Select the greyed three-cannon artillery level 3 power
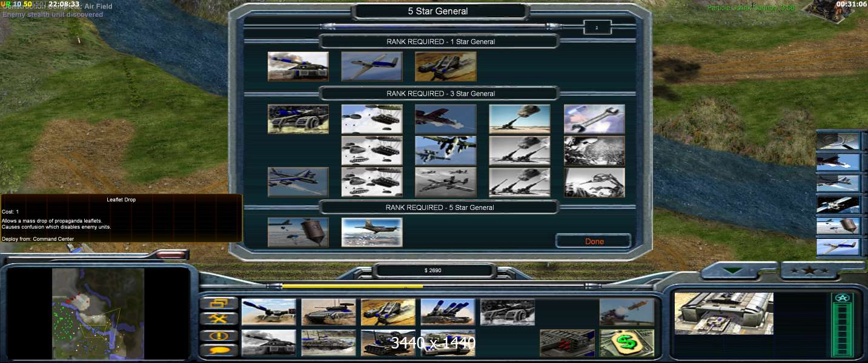 [520, 182]
